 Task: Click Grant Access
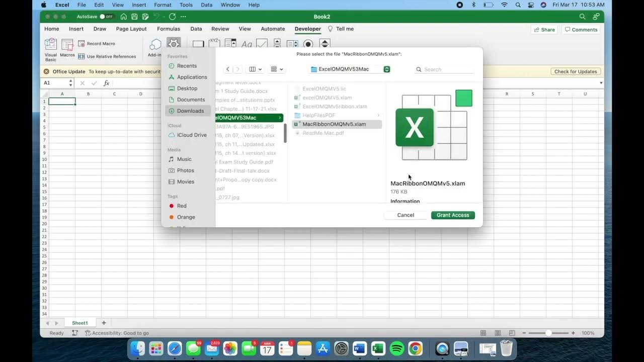453,215
